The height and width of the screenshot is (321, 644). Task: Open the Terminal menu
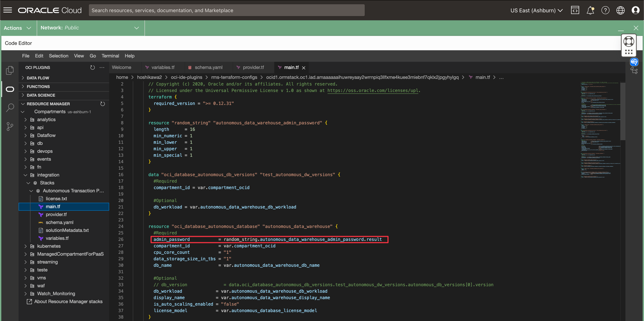pos(110,56)
